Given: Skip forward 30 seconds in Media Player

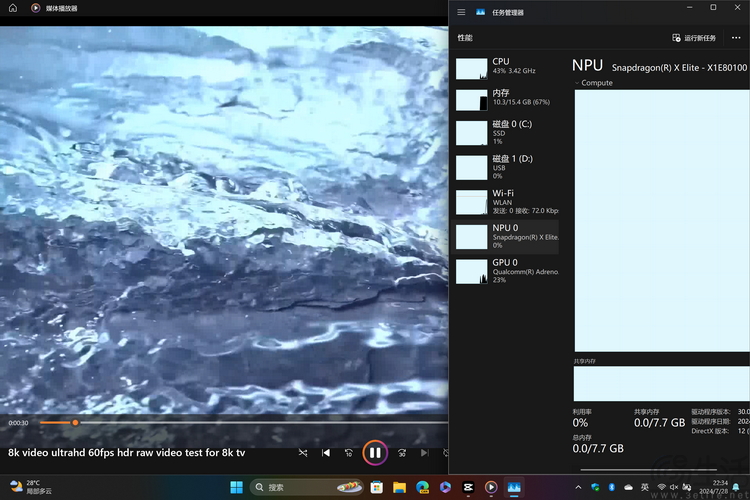Looking at the screenshot, I should [402, 453].
